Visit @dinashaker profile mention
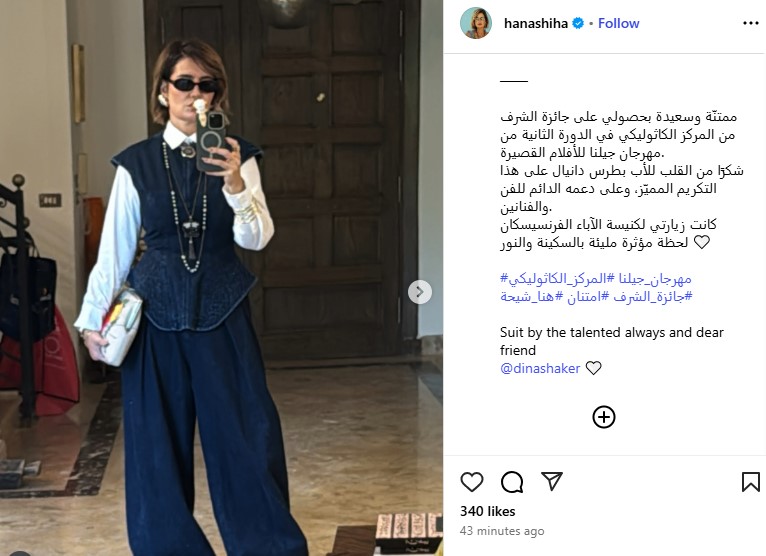766x556 pixels. (x=540, y=368)
